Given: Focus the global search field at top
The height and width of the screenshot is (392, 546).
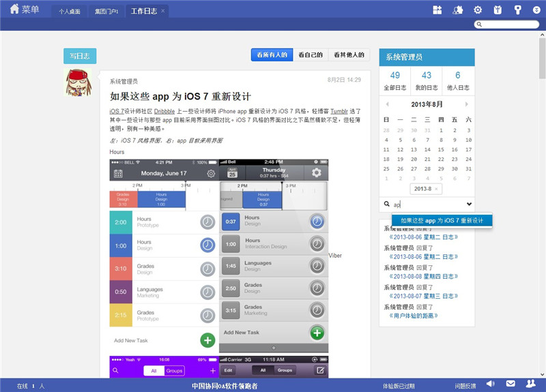Looking at the screenshot, I should point(506,25).
